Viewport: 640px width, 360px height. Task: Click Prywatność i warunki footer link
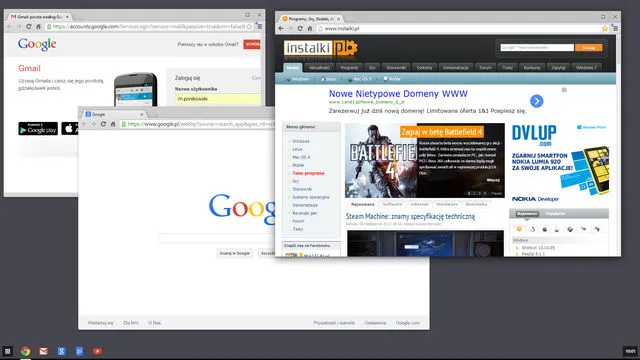pos(334,323)
